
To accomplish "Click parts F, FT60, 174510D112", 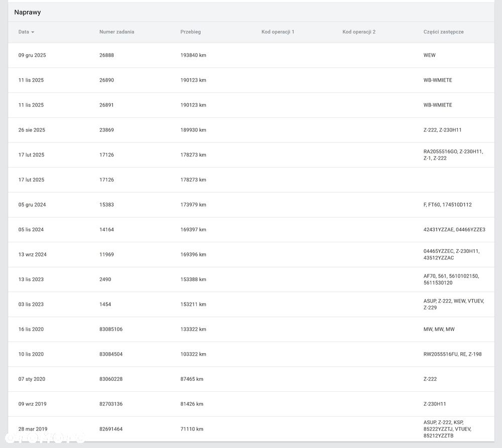I will click(x=447, y=205).
